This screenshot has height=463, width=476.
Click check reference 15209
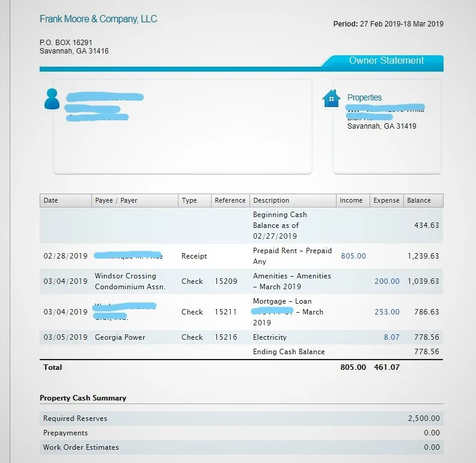click(226, 281)
